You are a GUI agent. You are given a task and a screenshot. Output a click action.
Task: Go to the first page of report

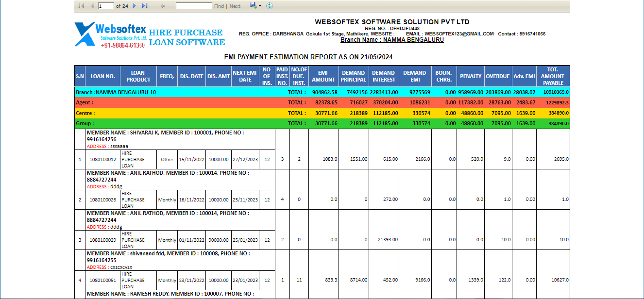[x=81, y=6]
